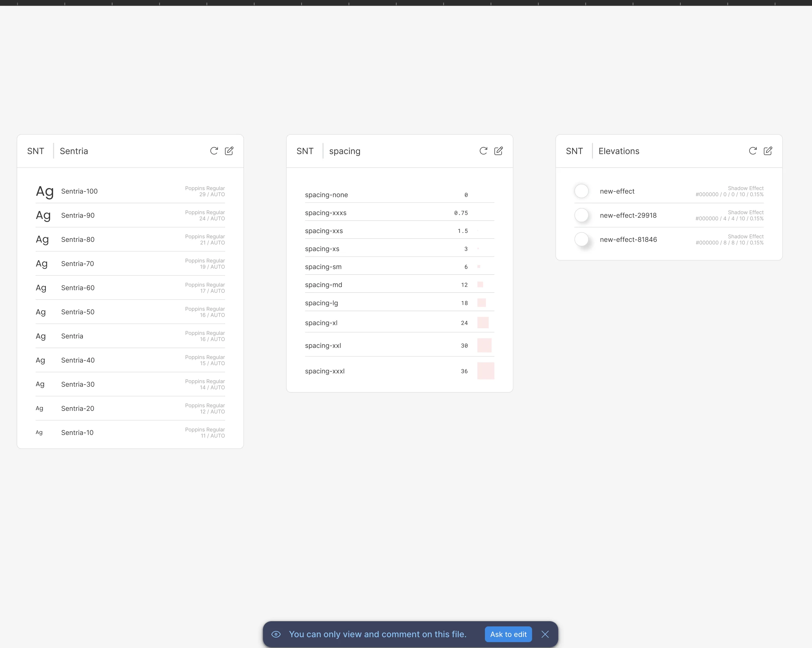
Task: Click the Ask to edit button
Action: coord(508,635)
